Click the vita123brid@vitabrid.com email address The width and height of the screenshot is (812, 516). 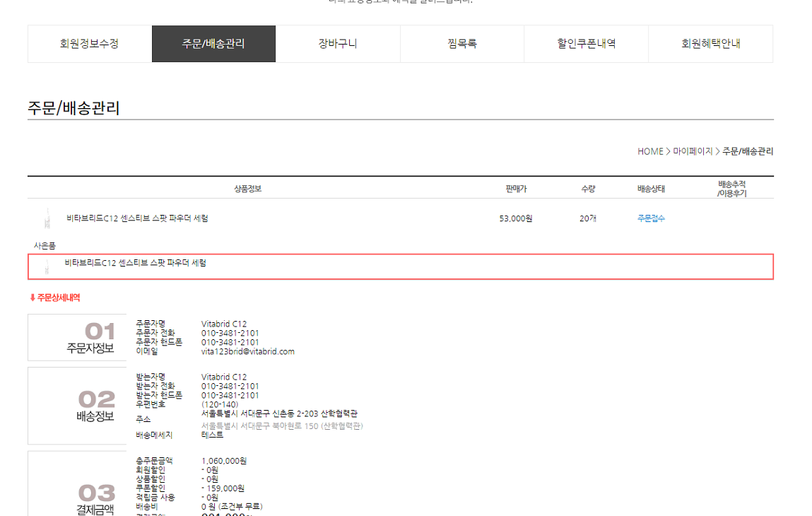pos(247,351)
